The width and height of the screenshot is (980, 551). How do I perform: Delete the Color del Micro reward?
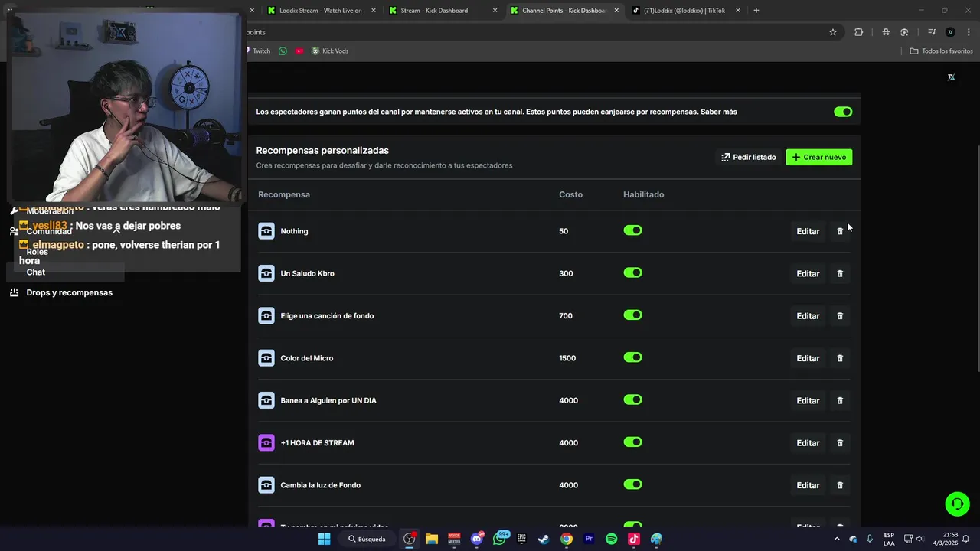pyautogui.click(x=840, y=358)
